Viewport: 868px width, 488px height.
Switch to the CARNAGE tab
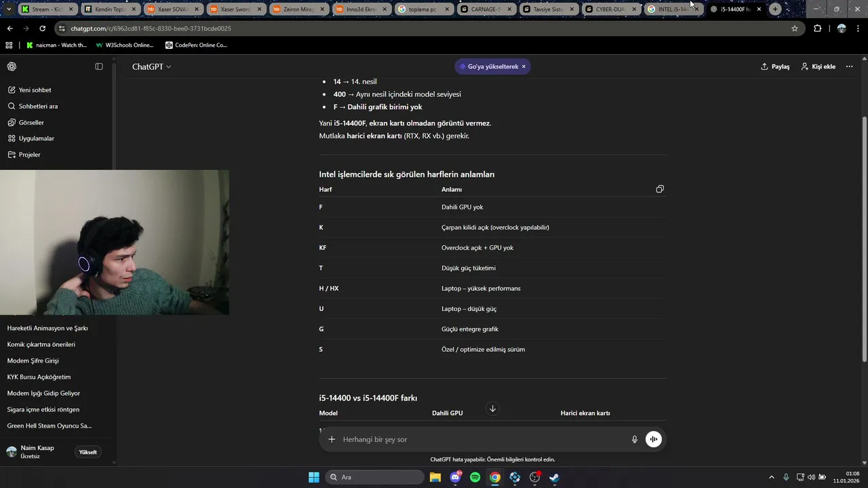point(486,9)
